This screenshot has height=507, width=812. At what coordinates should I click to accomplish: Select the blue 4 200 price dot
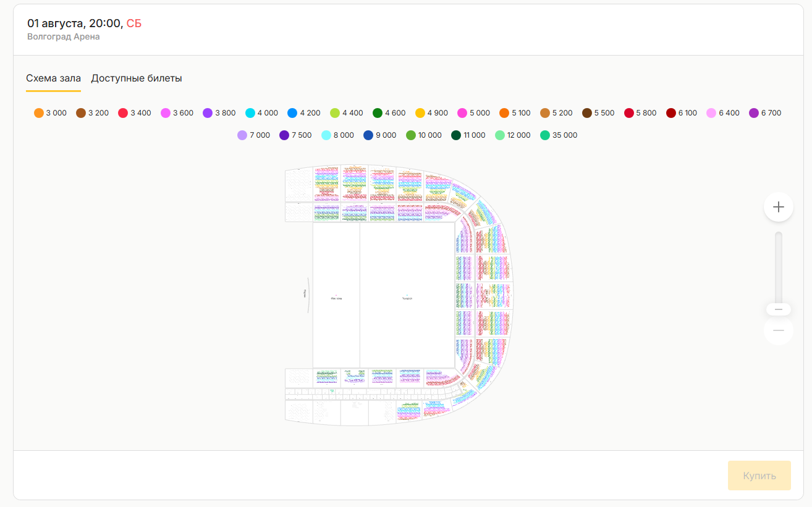292,113
